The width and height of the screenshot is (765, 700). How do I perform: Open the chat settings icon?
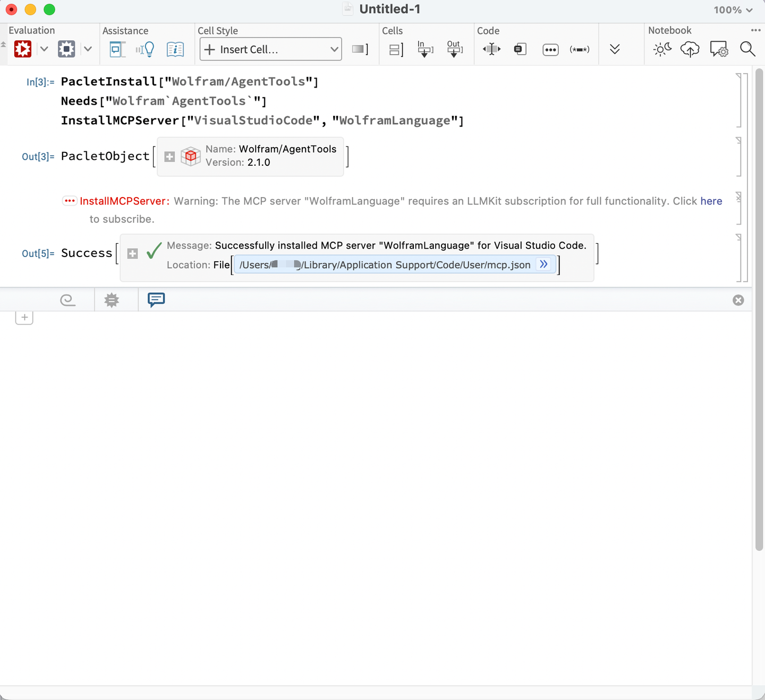[719, 49]
